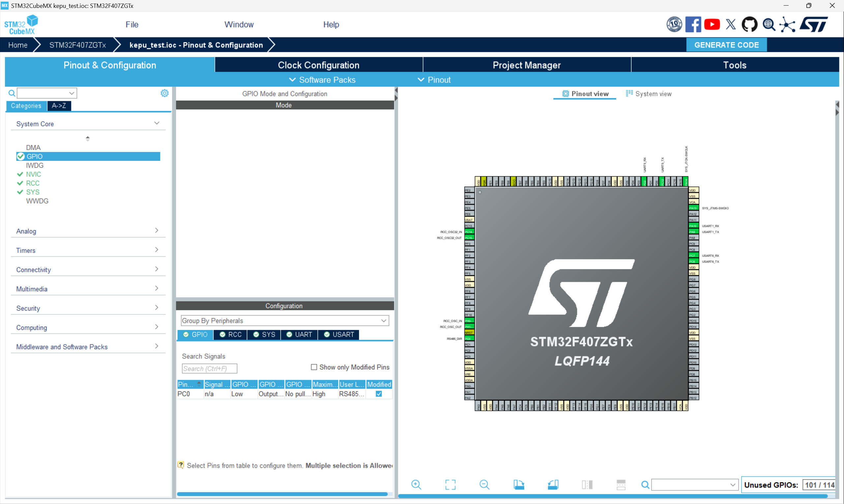Click green PA10 USART1_RX pin
This screenshot has width=844, height=504.
(693, 226)
